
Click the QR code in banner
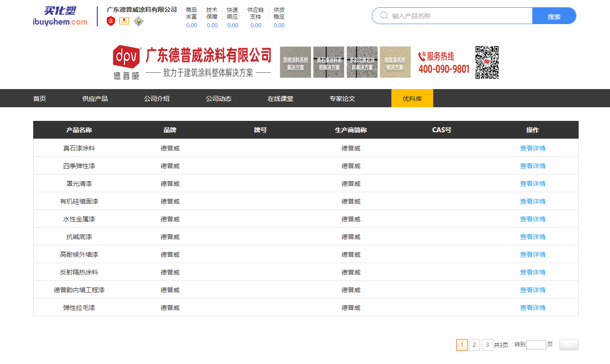tap(487, 62)
